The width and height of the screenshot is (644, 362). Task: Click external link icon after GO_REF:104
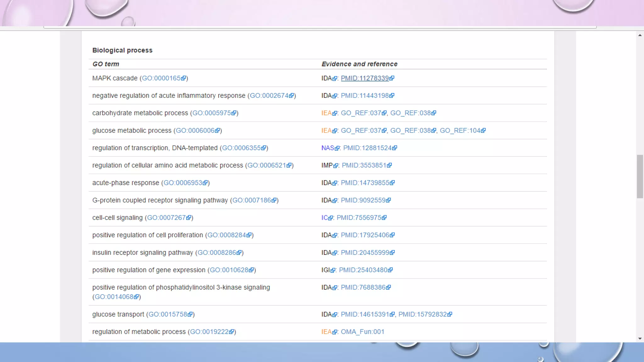(483, 131)
